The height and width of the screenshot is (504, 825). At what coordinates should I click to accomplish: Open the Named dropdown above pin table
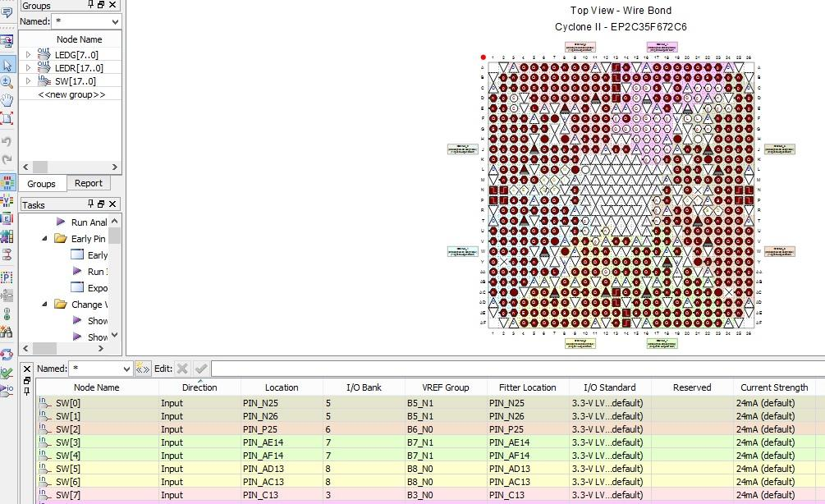pyautogui.click(x=126, y=369)
